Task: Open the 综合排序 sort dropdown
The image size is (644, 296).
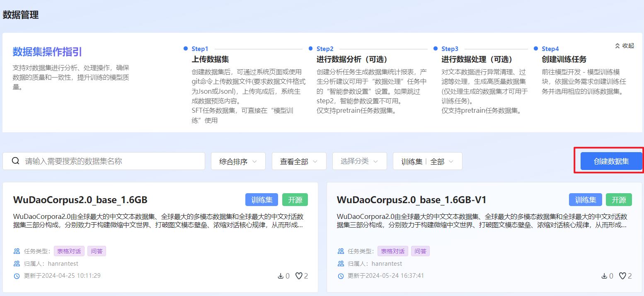Action: 238,161
